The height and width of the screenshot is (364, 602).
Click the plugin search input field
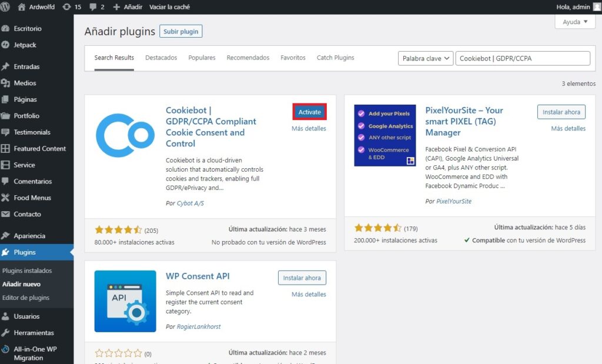523,58
